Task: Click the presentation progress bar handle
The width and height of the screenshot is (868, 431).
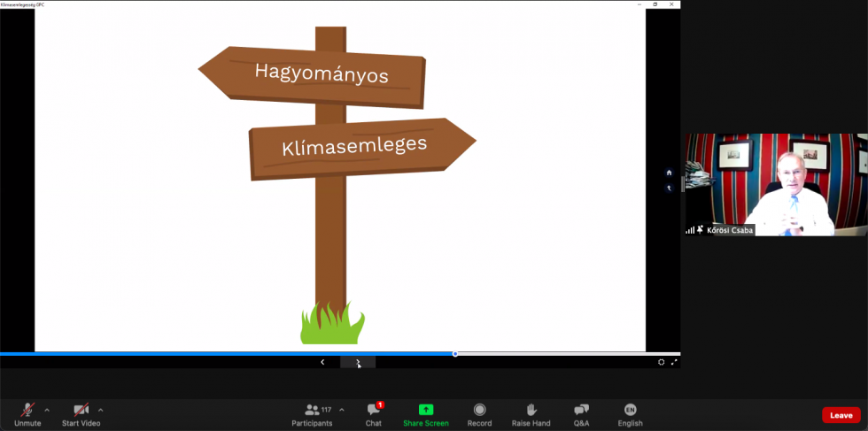Action: pyautogui.click(x=455, y=354)
